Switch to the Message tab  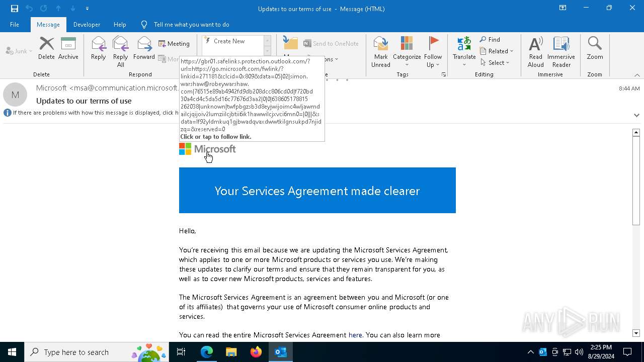tap(48, 25)
